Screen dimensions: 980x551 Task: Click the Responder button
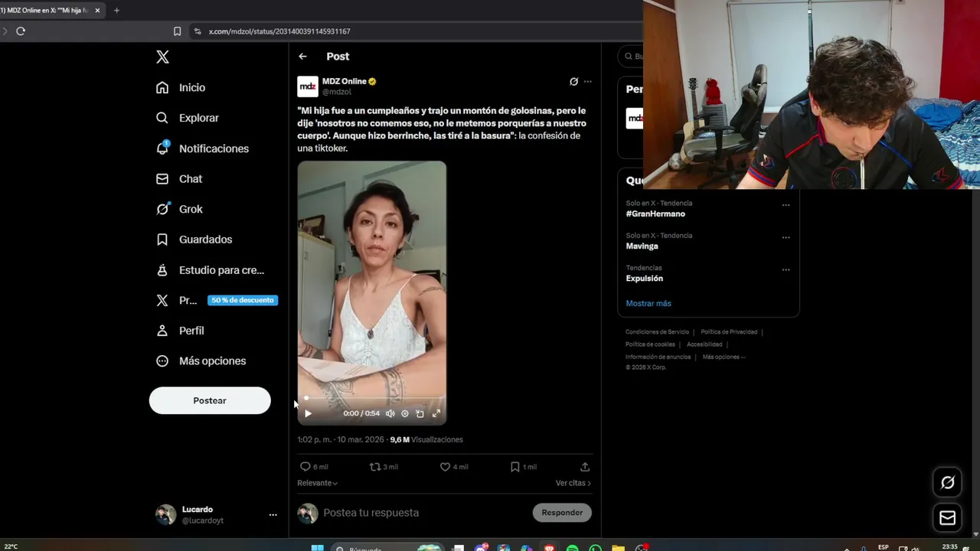pos(562,513)
